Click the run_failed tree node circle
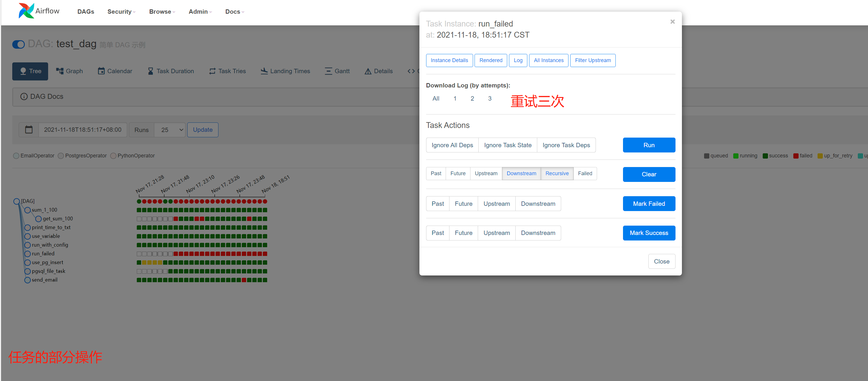 (x=28, y=254)
